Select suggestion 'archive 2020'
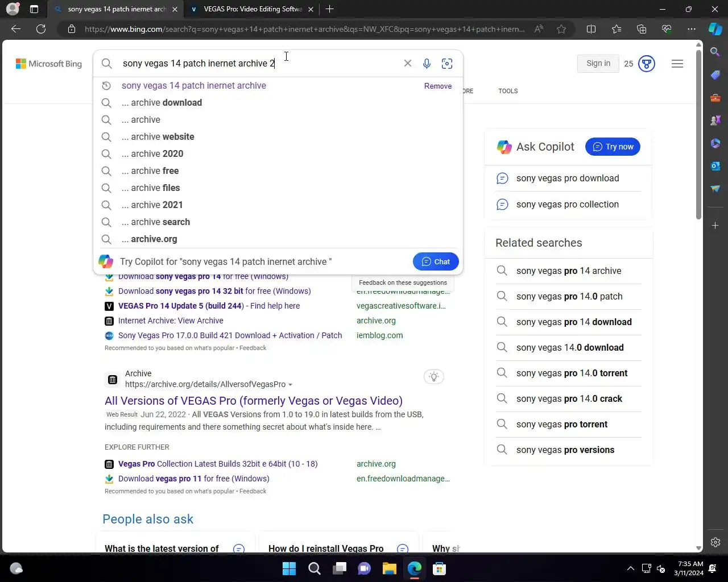The image size is (728, 582). coord(278,154)
